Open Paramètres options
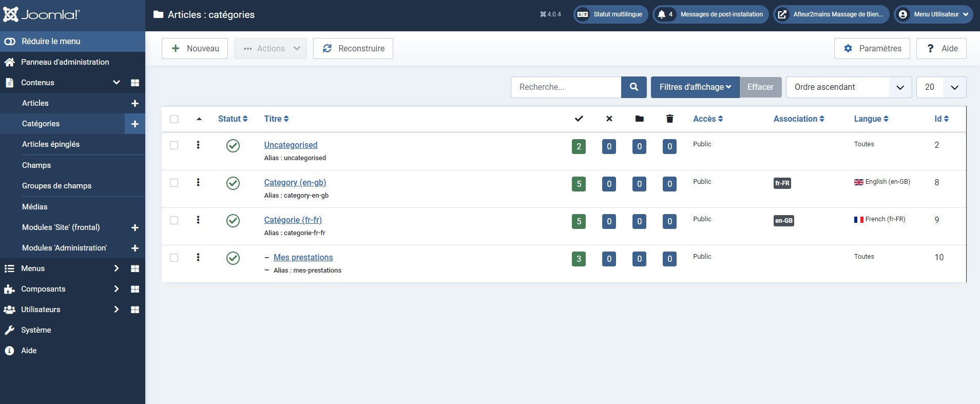The height and width of the screenshot is (404, 980). (872, 49)
